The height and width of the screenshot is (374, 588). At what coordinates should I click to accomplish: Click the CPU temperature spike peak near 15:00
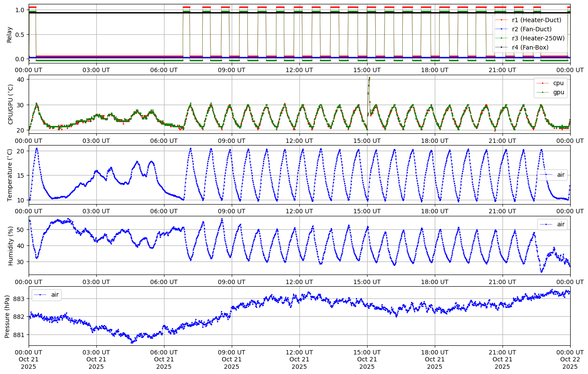pyautogui.click(x=369, y=78)
